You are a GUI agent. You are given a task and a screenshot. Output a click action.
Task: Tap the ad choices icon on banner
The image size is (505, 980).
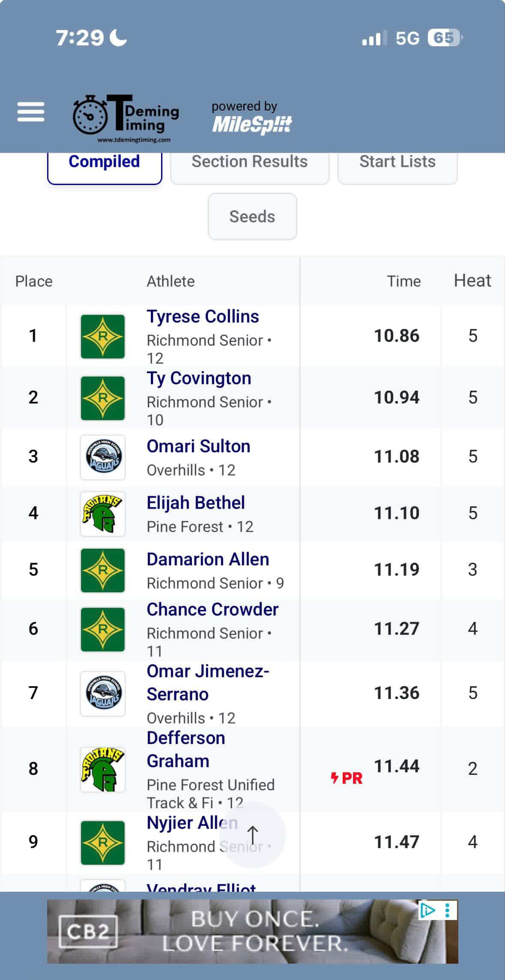[427, 910]
